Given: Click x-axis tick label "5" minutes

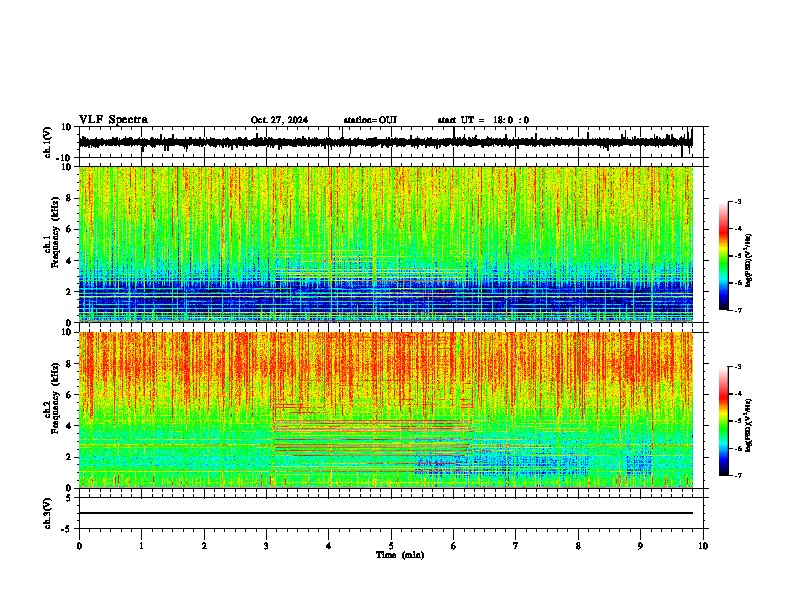Looking at the screenshot, I should (x=391, y=546).
